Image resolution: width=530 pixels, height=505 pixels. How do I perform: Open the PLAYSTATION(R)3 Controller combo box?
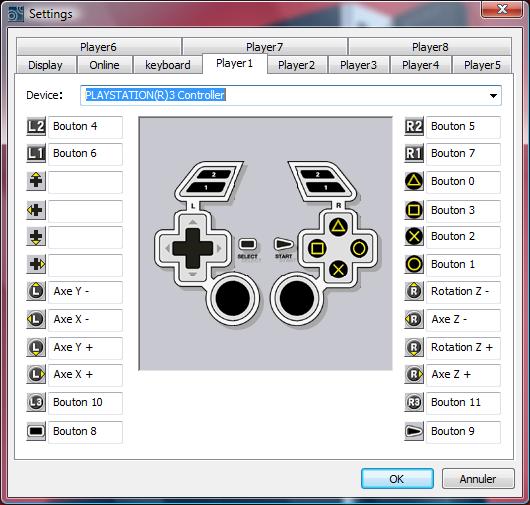[291, 95]
